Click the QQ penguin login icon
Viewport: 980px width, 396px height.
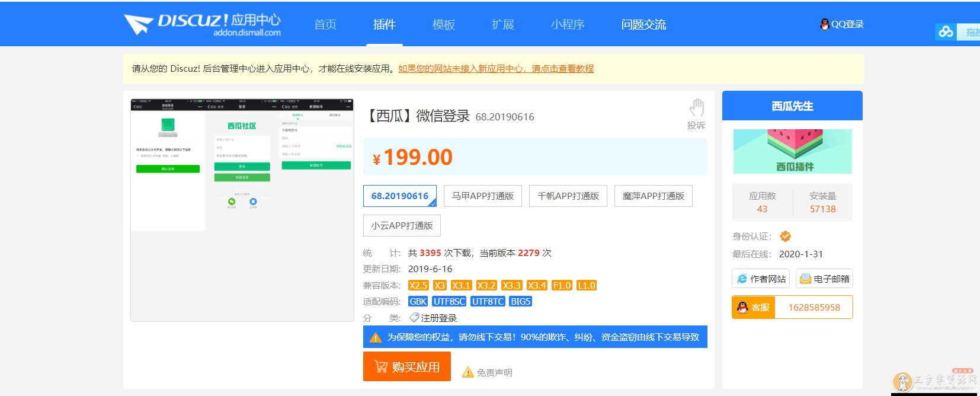coord(824,24)
